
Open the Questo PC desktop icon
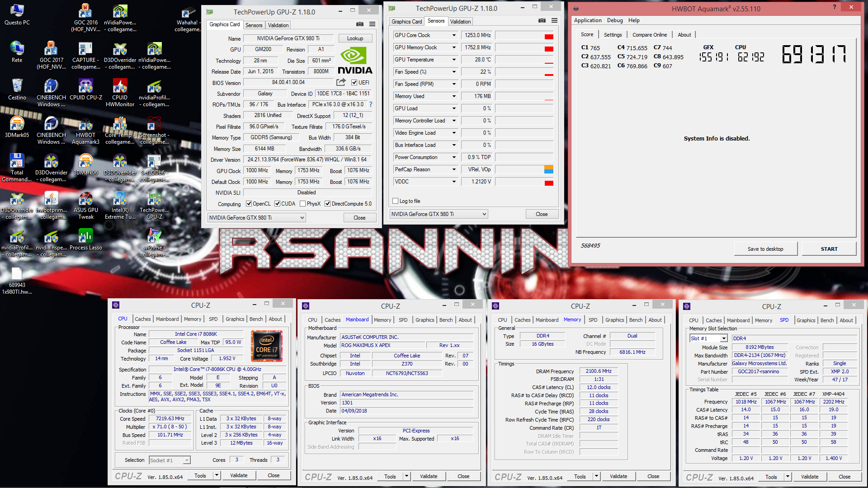[17, 14]
